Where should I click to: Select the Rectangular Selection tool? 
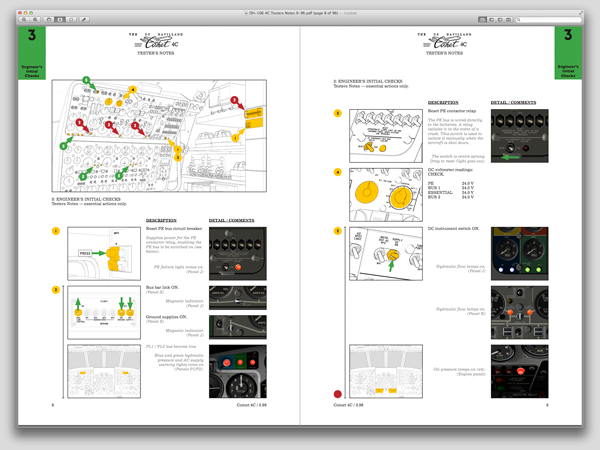[x=71, y=19]
